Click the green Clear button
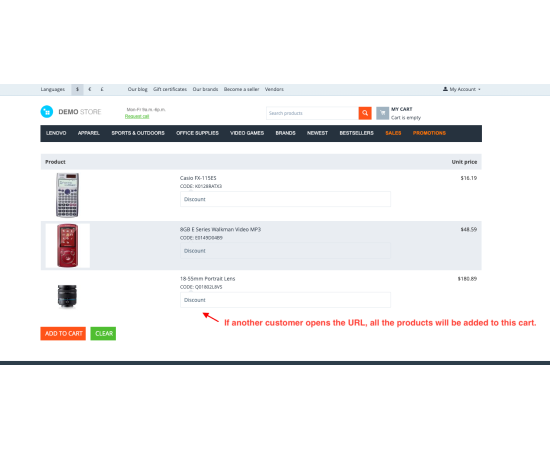The width and height of the screenshot is (550, 450). pos(103,334)
